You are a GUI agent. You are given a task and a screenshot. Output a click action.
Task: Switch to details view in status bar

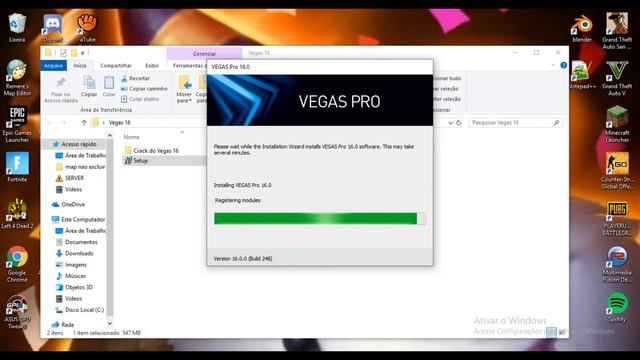pos(551,332)
